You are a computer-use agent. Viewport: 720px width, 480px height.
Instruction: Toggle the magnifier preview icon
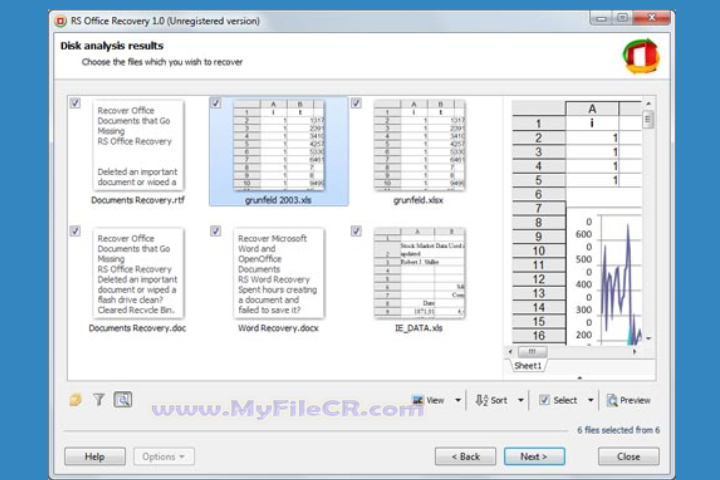[x=123, y=400]
